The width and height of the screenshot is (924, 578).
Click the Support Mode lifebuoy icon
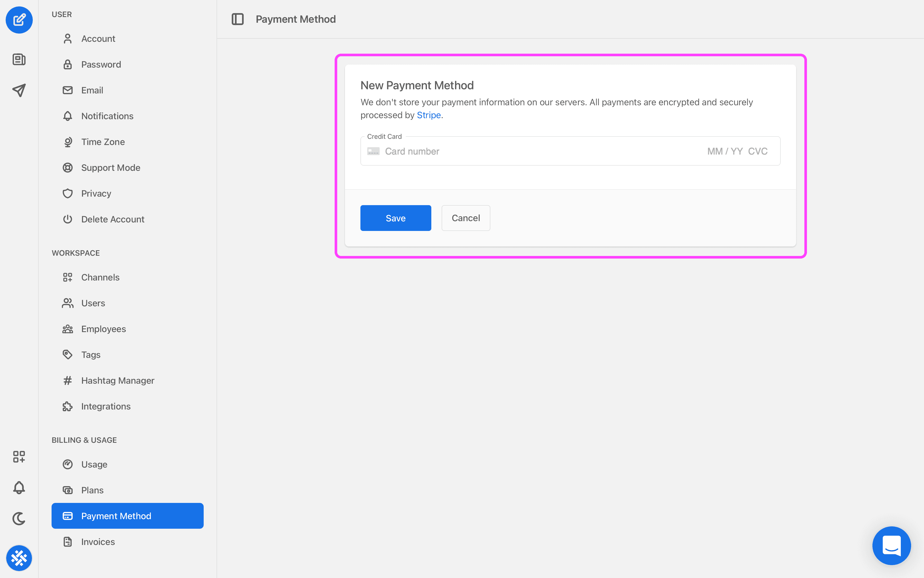[68, 168]
